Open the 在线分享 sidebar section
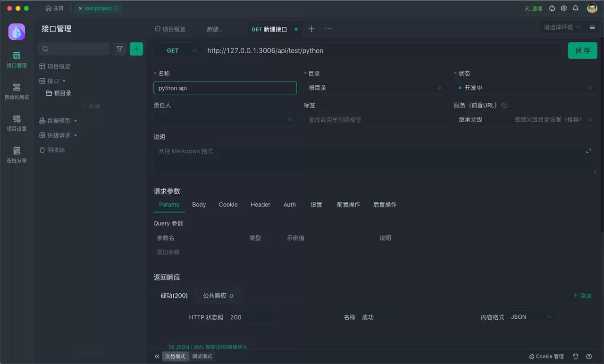Image resolution: width=604 pixels, height=364 pixels. pos(17,155)
